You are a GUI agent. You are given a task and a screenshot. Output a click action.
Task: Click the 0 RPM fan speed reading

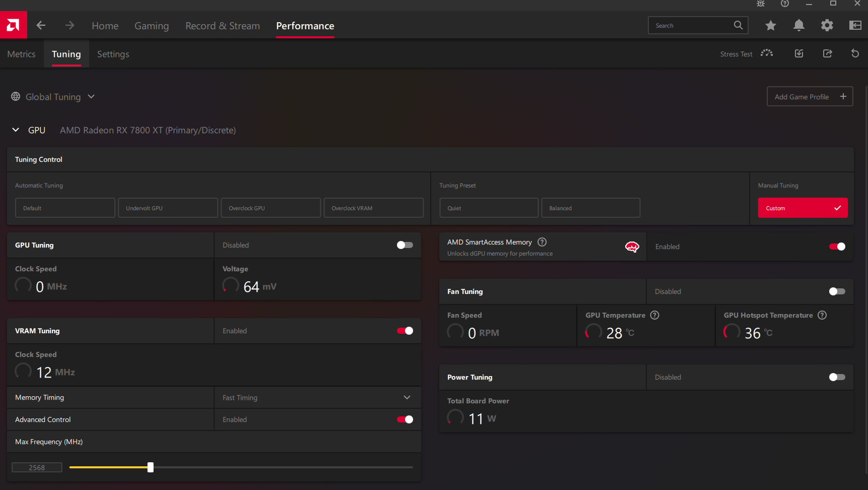click(x=483, y=333)
